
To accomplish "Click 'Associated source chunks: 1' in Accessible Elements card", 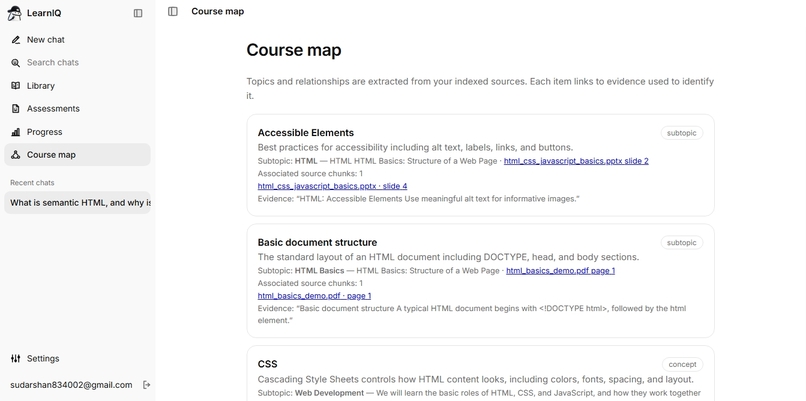I will (x=310, y=173).
